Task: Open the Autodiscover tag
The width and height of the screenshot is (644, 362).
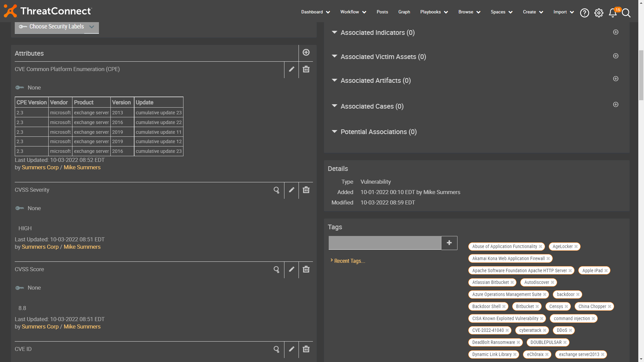Action: click(536, 283)
